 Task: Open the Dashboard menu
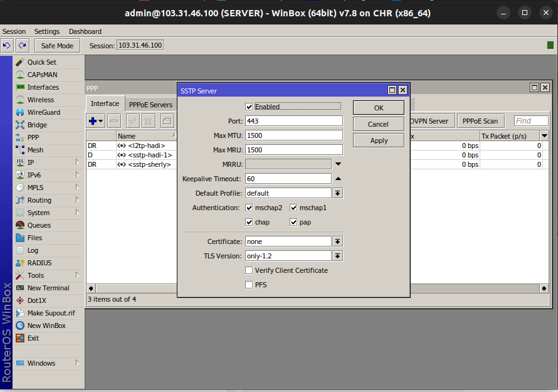click(85, 31)
